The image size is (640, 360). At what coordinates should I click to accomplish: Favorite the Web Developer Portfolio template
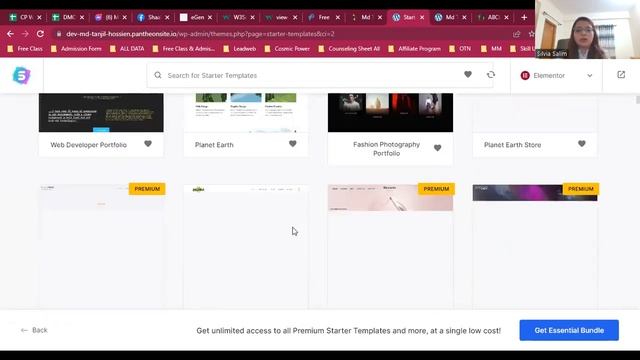[x=148, y=144]
